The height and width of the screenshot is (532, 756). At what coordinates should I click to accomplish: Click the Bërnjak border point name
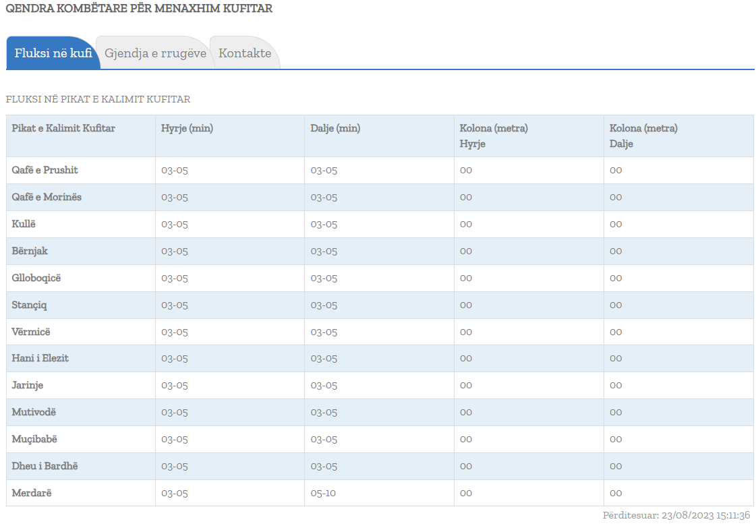pos(30,251)
